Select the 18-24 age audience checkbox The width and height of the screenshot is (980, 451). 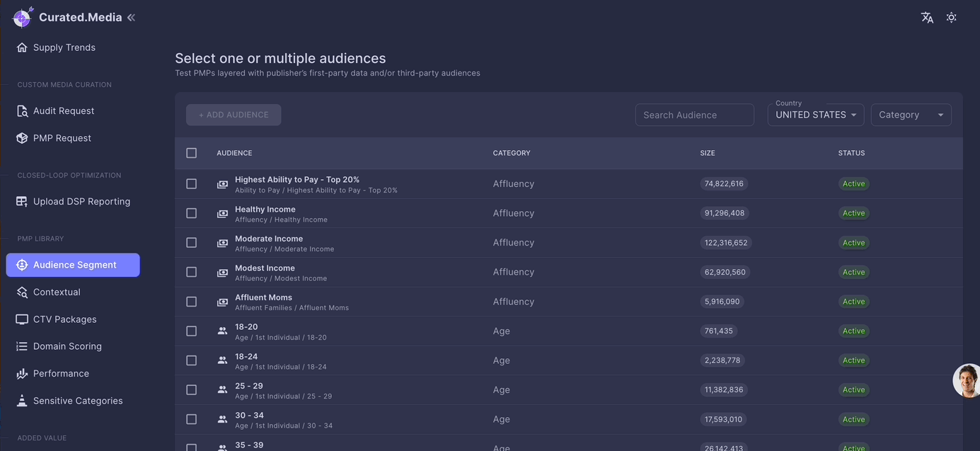[x=192, y=360]
